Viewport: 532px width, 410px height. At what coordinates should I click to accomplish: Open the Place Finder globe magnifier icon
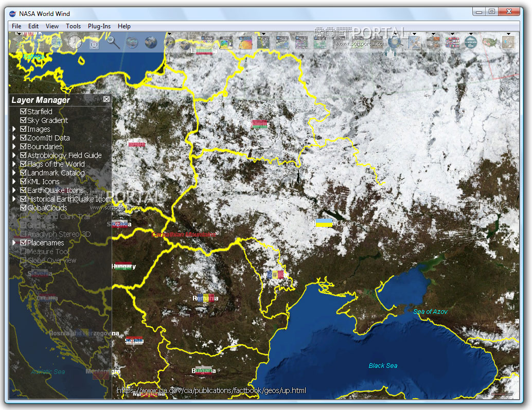click(396, 43)
